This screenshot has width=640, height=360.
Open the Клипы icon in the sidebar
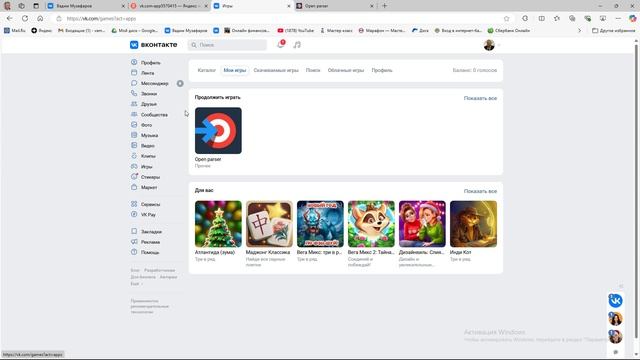(x=134, y=156)
